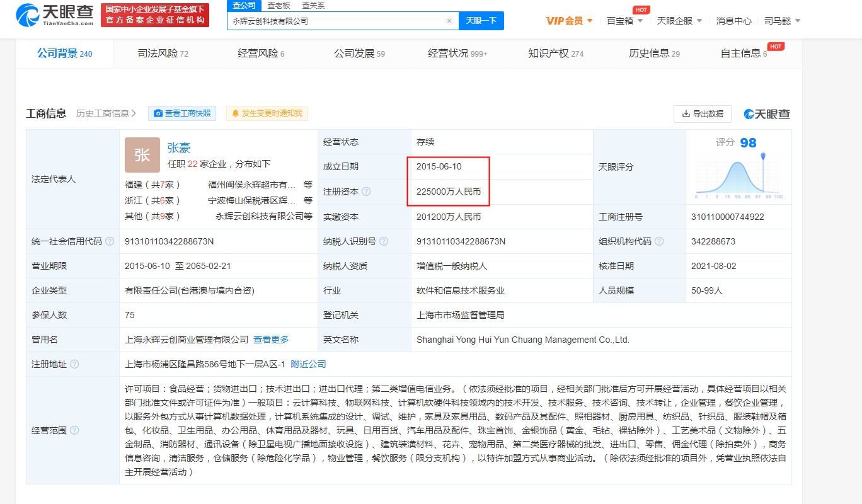Open 消息中心 link
The width and height of the screenshot is (862, 504).
[734, 21]
